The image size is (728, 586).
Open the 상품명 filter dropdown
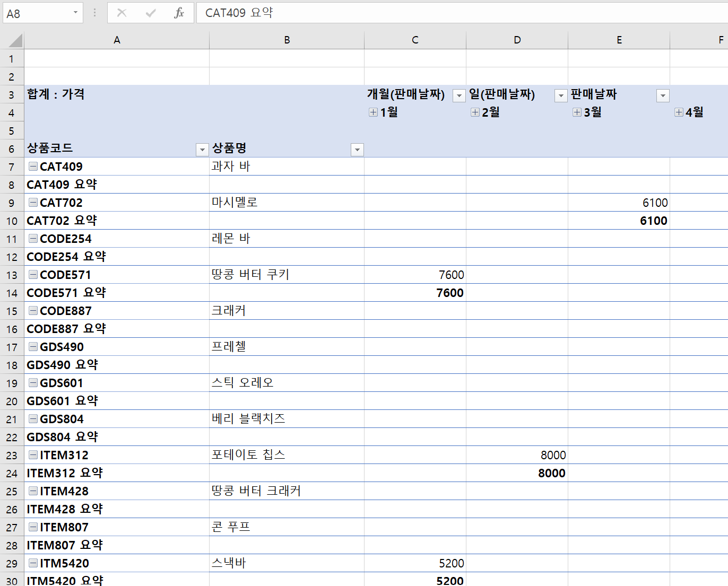click(x=357, y=150)
